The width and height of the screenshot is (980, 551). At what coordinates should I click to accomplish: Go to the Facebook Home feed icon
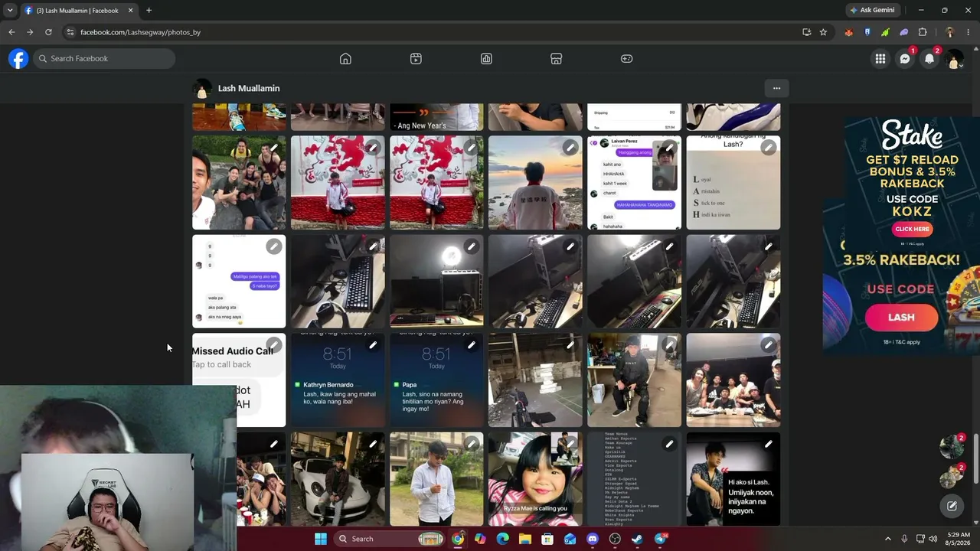345,59
